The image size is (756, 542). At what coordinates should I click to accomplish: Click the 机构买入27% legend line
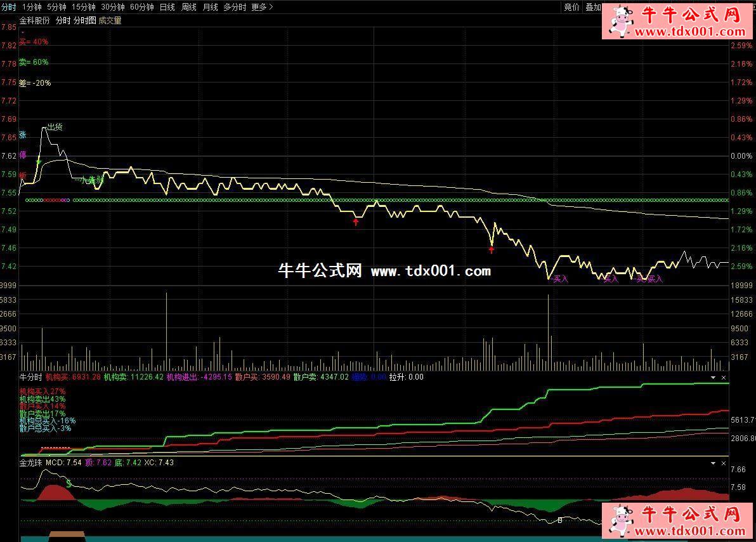[42, 392]
